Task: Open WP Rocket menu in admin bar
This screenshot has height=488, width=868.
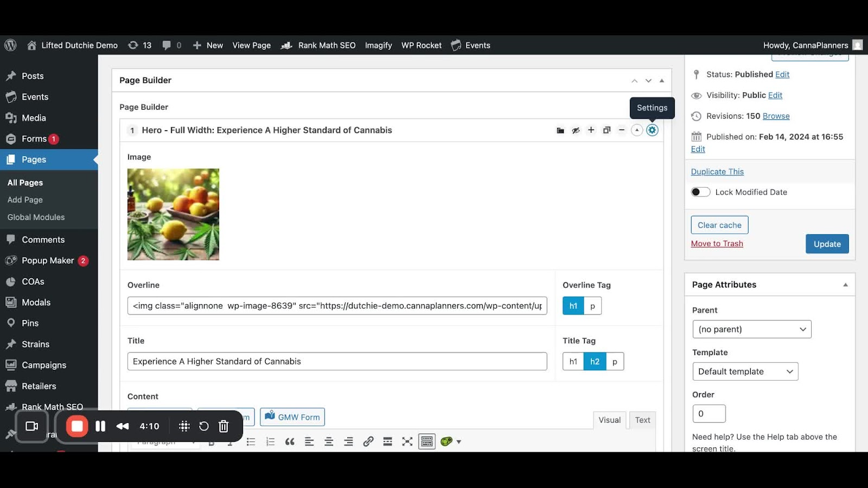Action: [422, 45]
